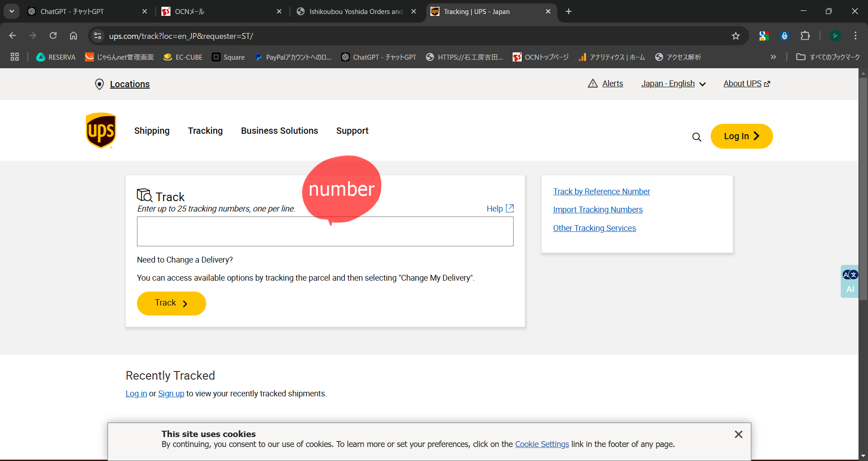Close the Tracking | UPS tab

(548, 11)
